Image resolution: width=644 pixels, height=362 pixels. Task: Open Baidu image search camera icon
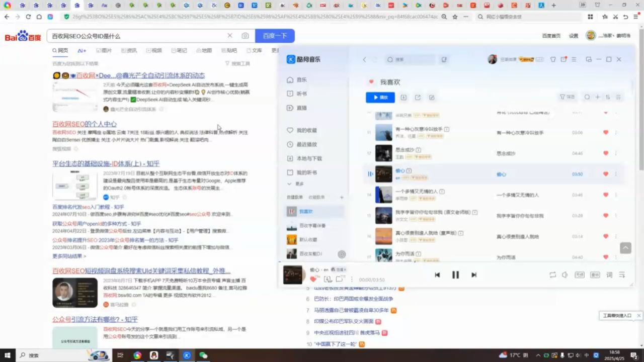(x=245, y=36)
